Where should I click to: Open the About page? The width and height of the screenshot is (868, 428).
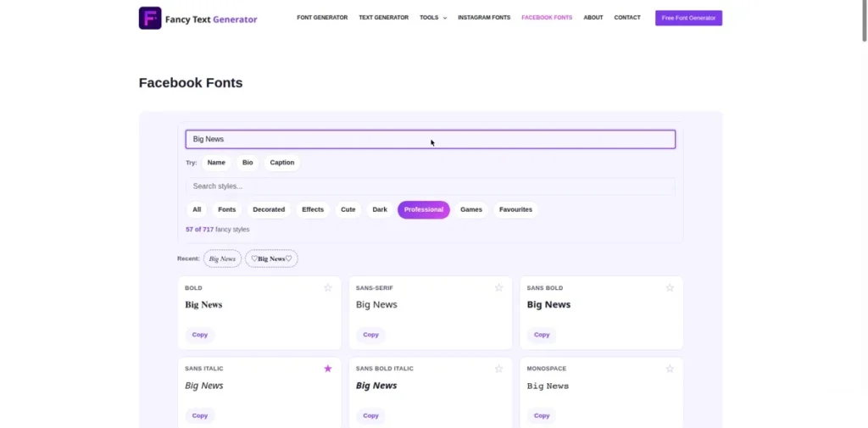(593, 18)
